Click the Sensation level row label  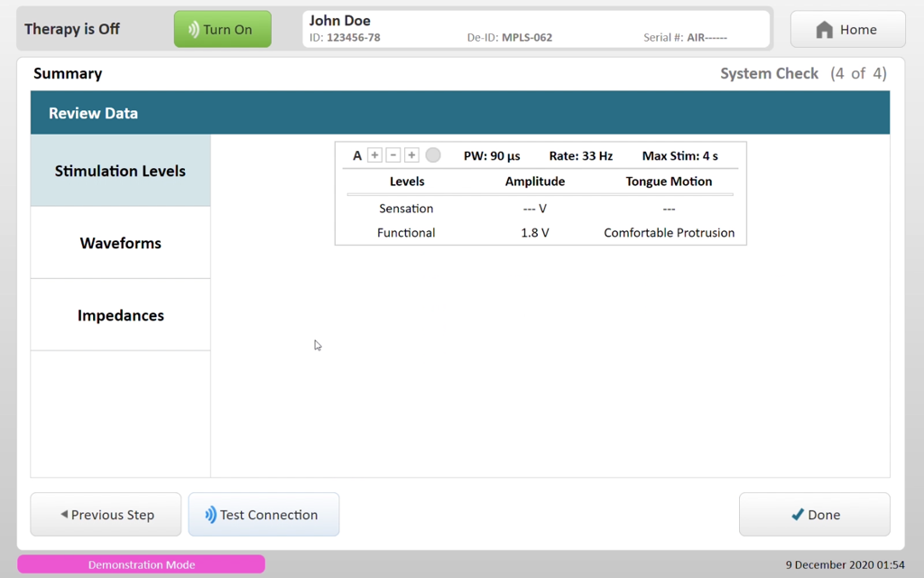click(406, 209)
